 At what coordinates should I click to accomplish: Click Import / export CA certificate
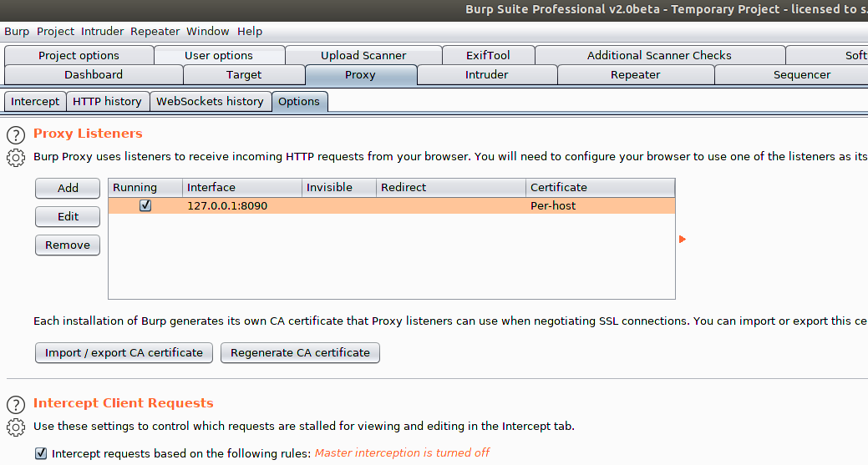coord(124,353)
